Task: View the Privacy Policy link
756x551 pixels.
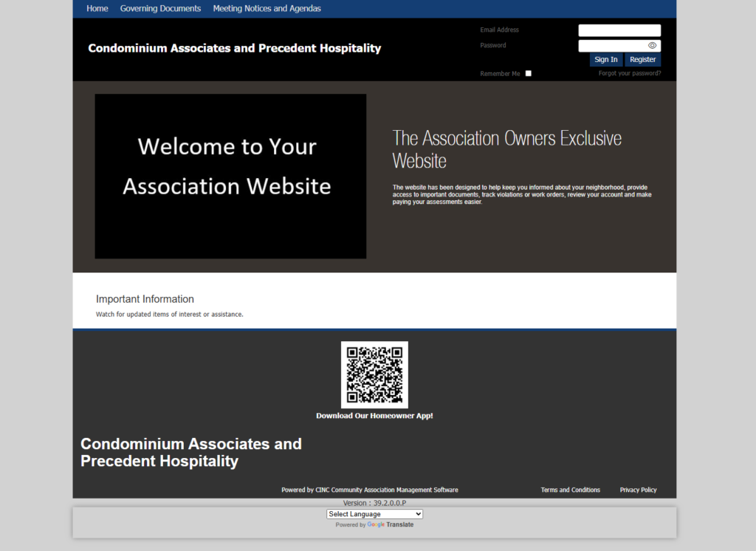Action: [638, 490]
